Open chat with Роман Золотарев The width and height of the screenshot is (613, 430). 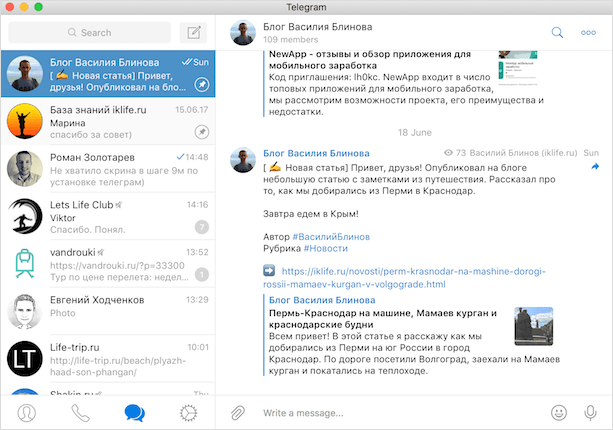pos(108,169)
